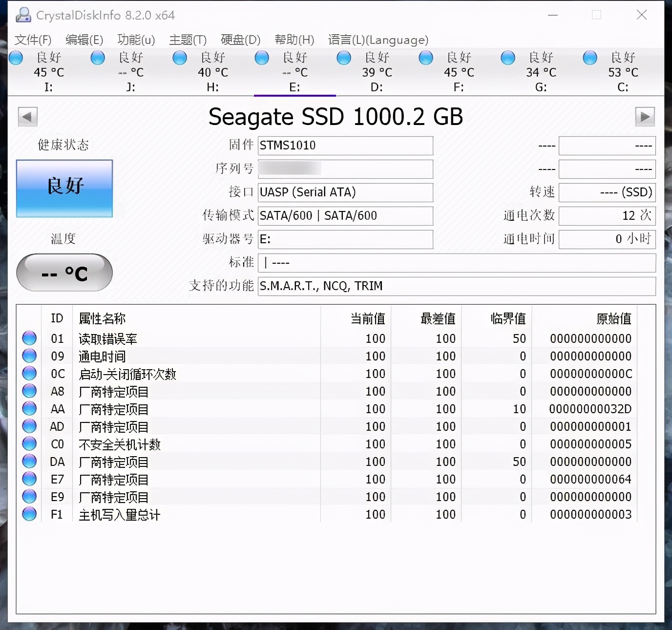
Task: Click raw value 000000000064
Action: click(x=591, y=479)
